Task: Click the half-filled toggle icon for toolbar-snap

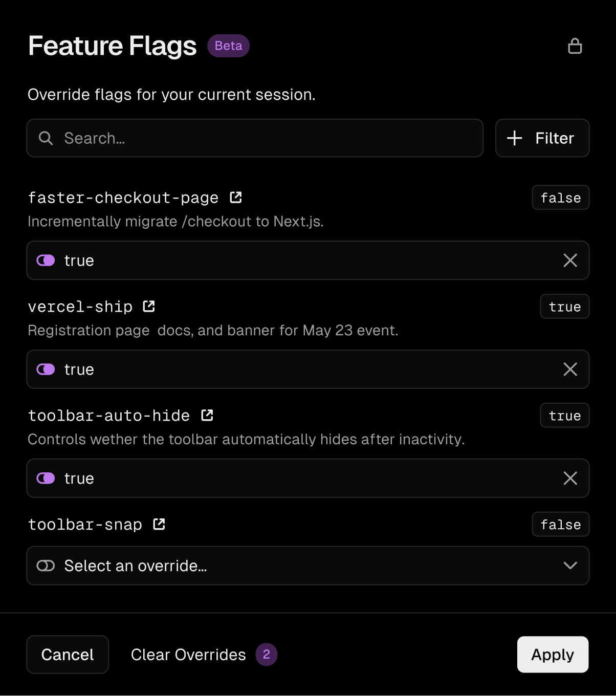Action: 46,565
